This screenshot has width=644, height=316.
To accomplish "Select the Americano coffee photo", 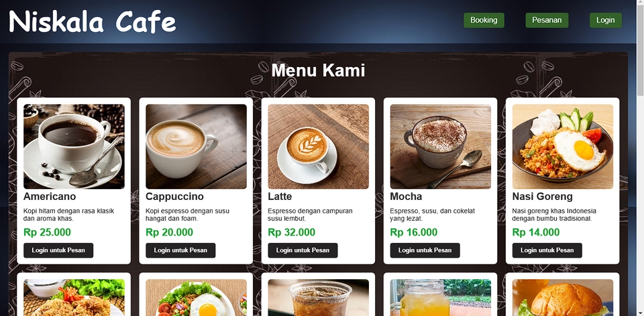I will [x=74, y=147].
